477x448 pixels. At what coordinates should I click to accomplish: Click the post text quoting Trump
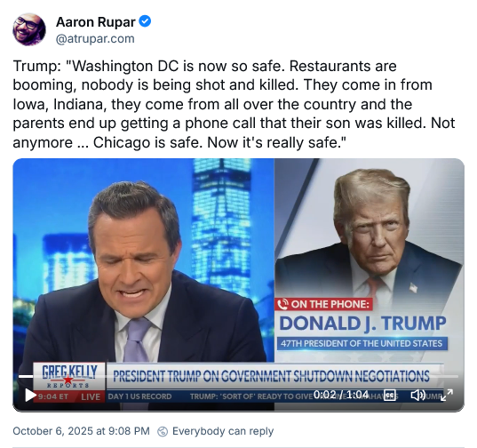(x=234, y=104)
